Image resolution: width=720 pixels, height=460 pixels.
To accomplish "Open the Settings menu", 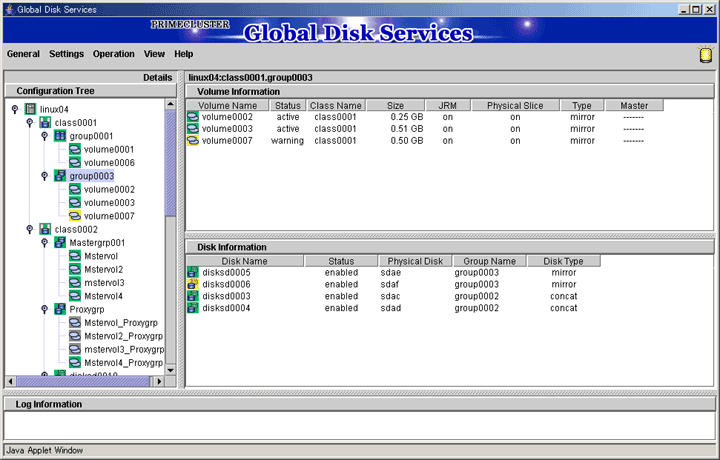I will click(x=67, y=54).
